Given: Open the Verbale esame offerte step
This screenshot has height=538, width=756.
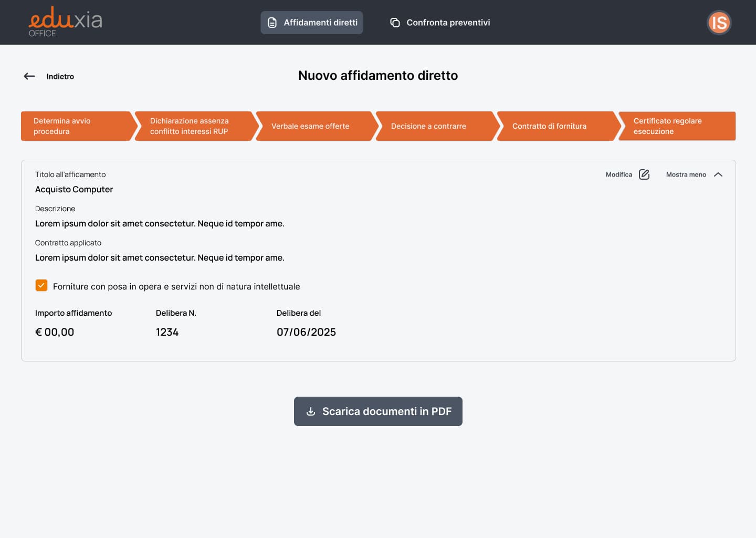Looking at the screenshot, I should 314,126.
